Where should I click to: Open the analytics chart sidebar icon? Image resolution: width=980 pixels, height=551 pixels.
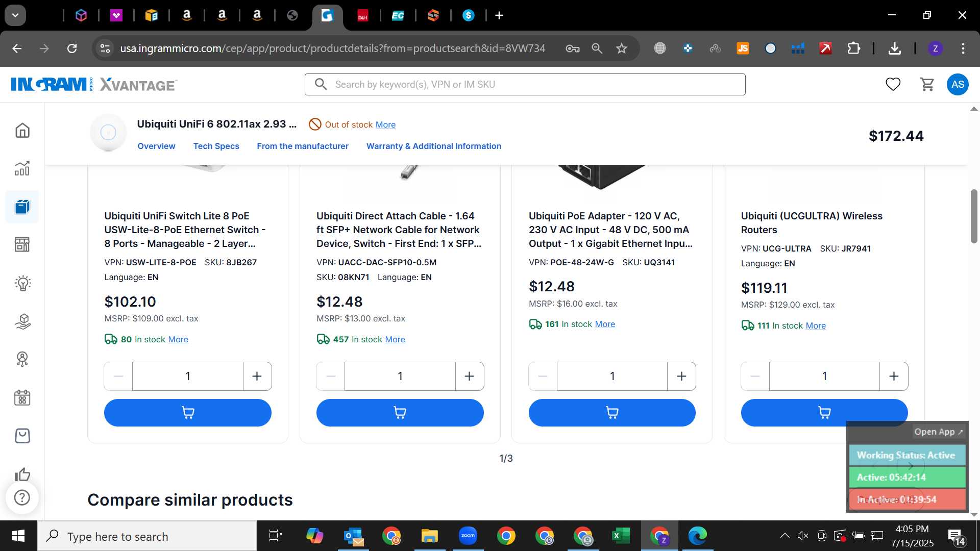[x=22, y=168]
